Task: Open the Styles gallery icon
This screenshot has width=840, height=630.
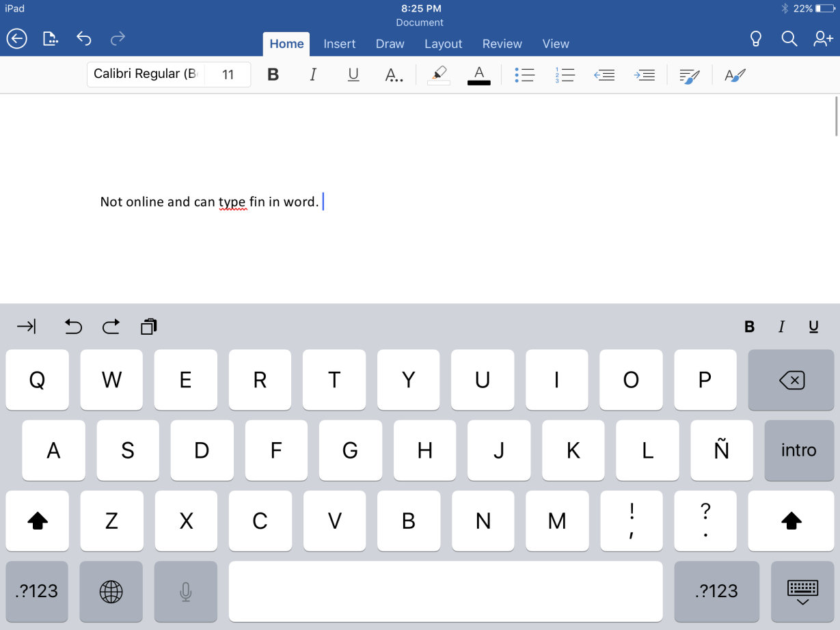Action: pos(735,74)
